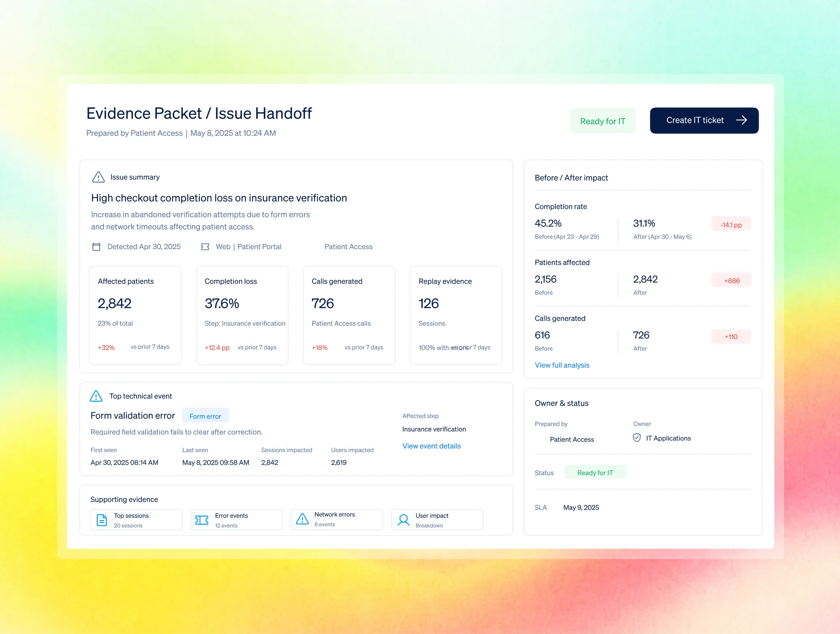This screenshot has width=840, height=634.
Task: Click the SLA date 'May 9, 2025'
Action: coord(581,508)
